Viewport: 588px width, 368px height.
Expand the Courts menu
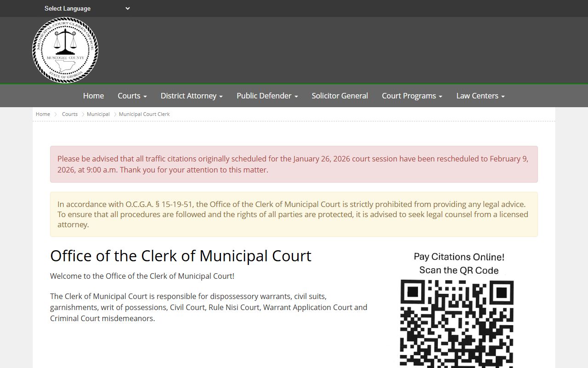(132, 96)
